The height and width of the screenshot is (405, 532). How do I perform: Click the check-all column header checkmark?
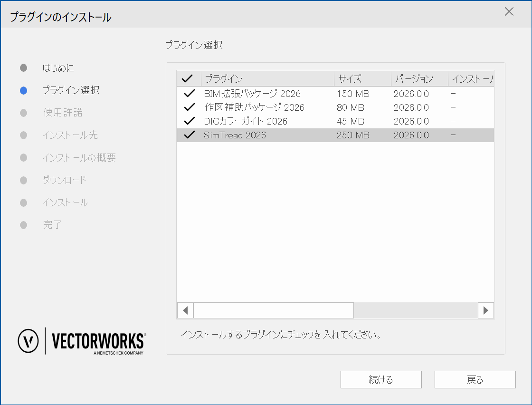click(x=187, y=79)
